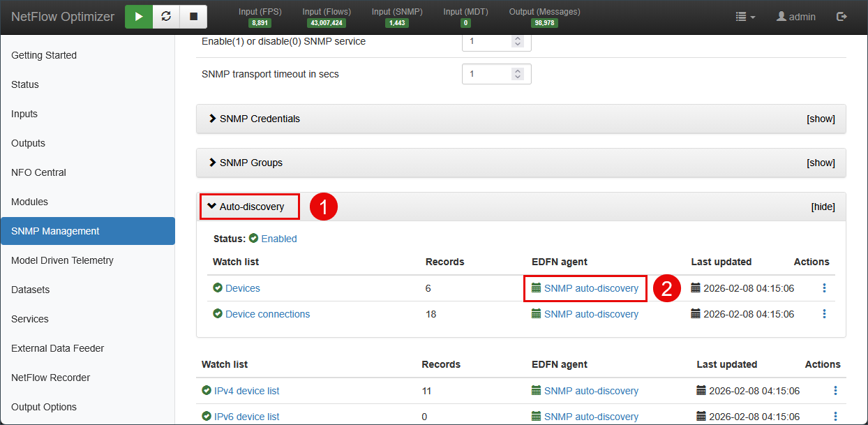Open the Device connections watch list link
The height and width of the screenshot is (425, 868).
pyautogui.click(x=267, y=314)
